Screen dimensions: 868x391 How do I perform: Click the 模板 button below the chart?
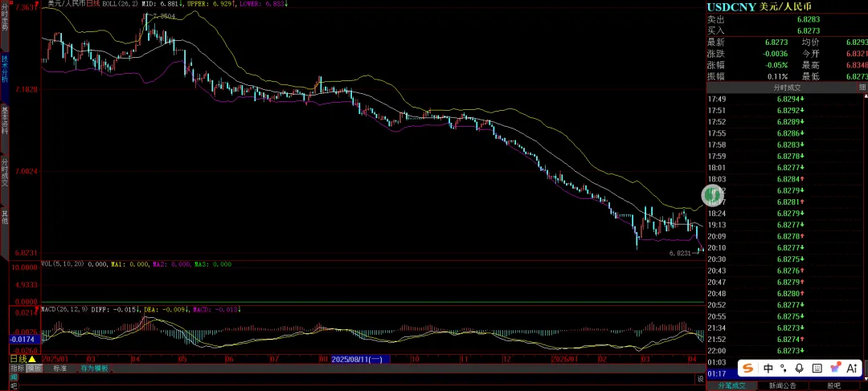(35, 369)
